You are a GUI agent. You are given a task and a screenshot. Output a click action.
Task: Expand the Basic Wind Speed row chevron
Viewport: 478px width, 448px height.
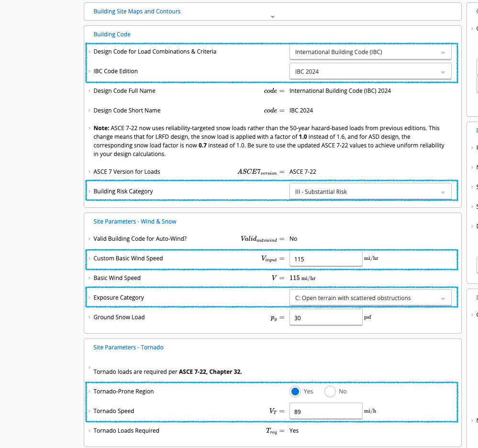pyautogui.click(x=89, y=278)
